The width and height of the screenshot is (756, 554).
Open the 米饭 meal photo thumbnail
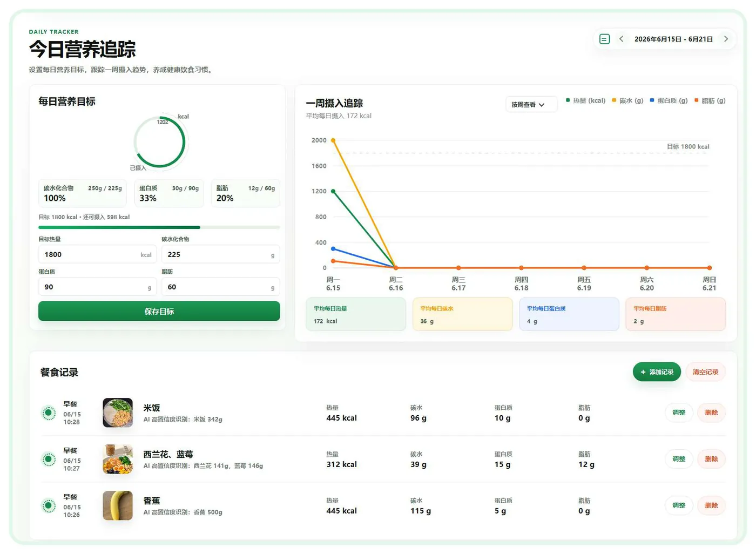pyautogui.click(x=118, y=413)
